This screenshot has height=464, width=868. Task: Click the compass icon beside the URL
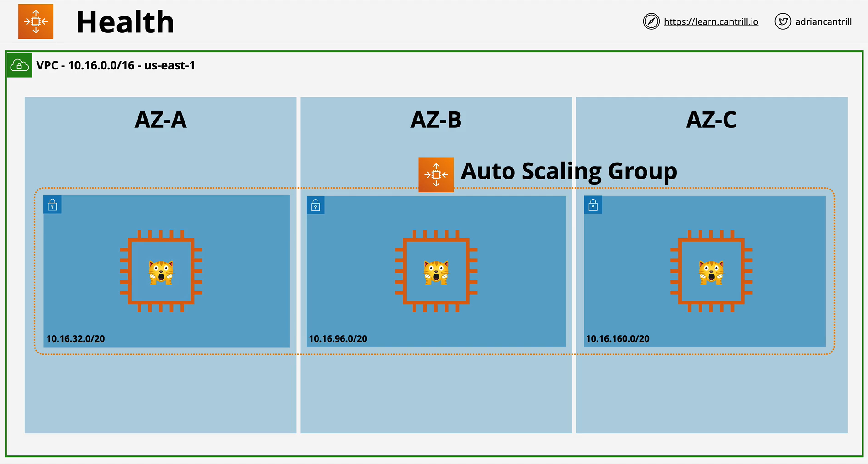[651, 21]
